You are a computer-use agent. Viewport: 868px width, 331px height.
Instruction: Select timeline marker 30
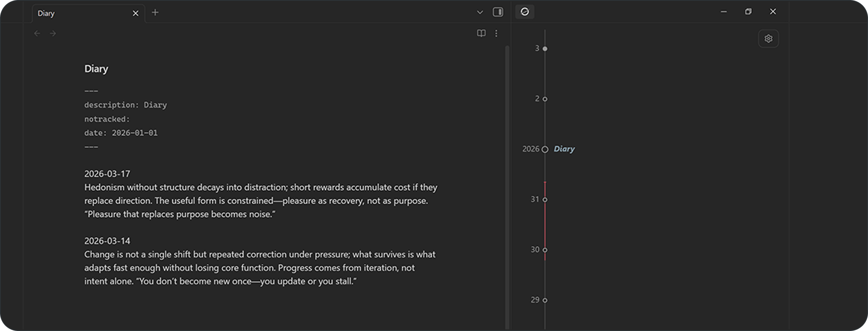point(545,250)
